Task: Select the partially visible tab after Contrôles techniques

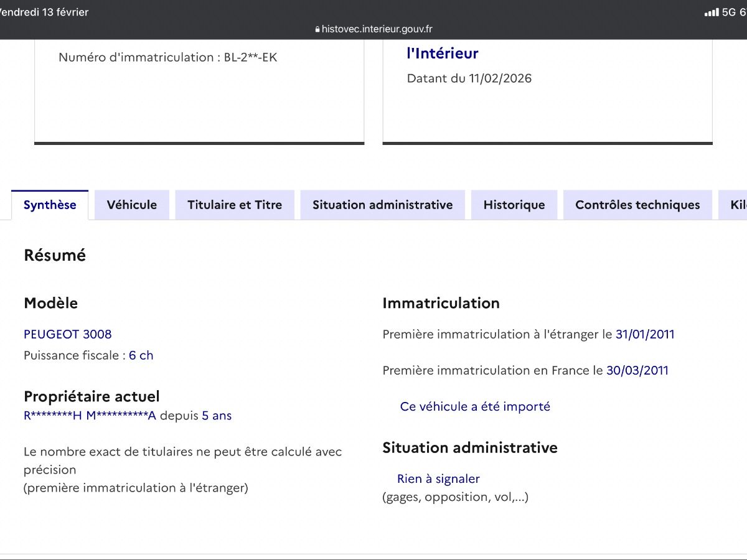Action: tap(735, 205)
